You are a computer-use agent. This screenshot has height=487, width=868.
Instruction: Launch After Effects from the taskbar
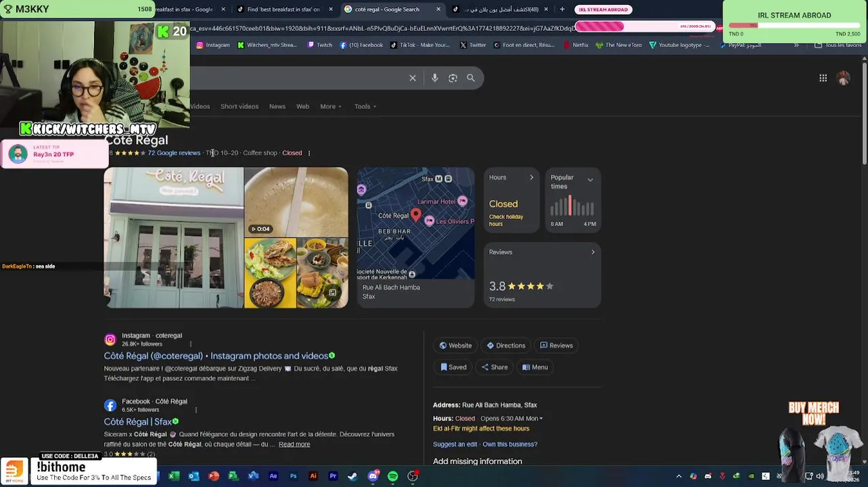(273, 476)
